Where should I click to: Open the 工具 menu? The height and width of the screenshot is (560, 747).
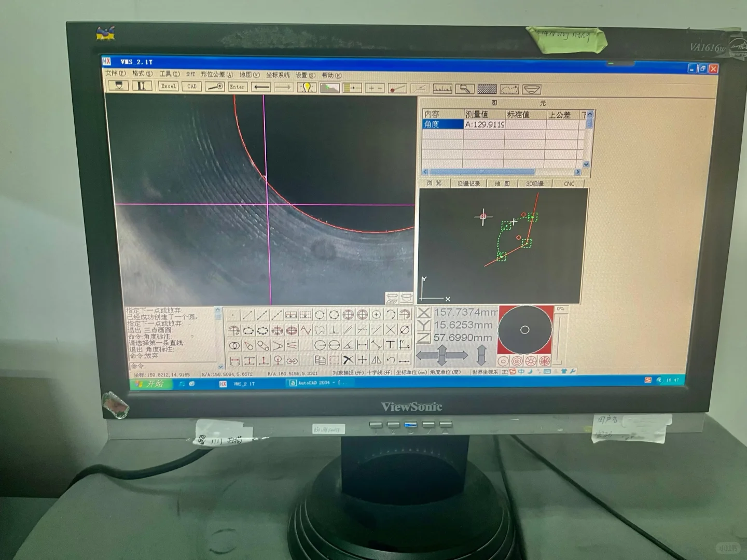pyautogui.click(x=169, y=74)
